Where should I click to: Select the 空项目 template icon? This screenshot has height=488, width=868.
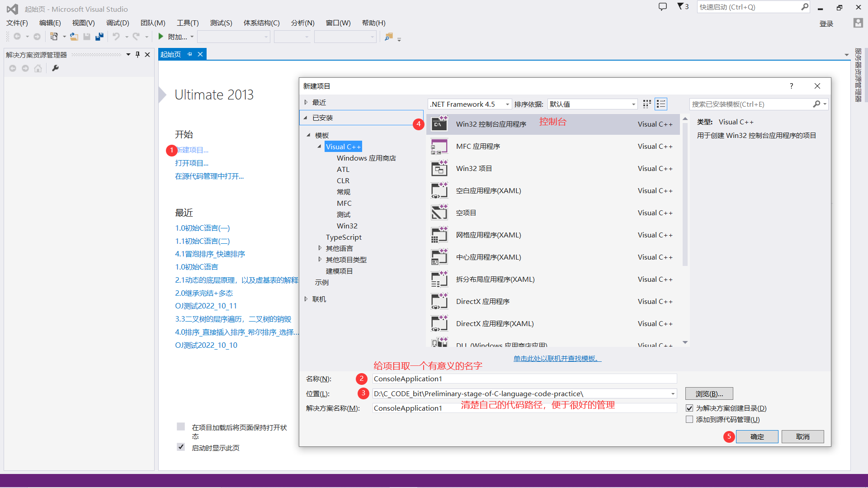[x=439, y=213]
